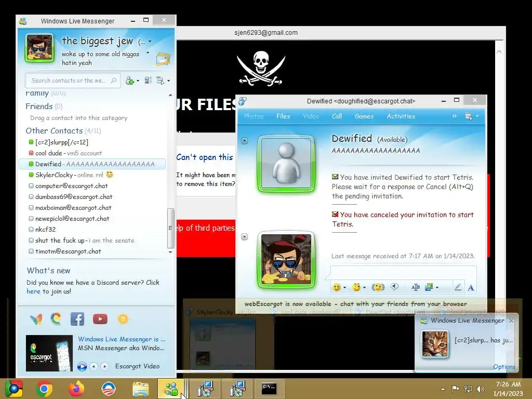The height and width of the screenshot is (399, 532).
Task: Go to next Escargot video item
Action: [105, 366]
